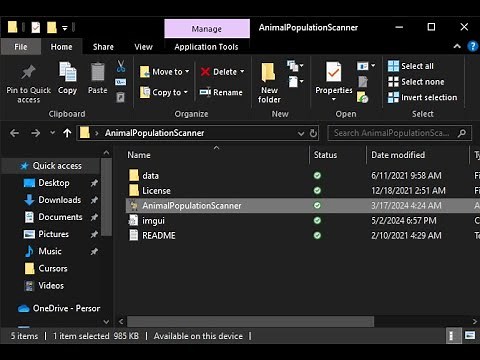Click Select none in ribbon
Image resolution: width=480 pixels, height=360 pixels.
(x=416, y=82)
